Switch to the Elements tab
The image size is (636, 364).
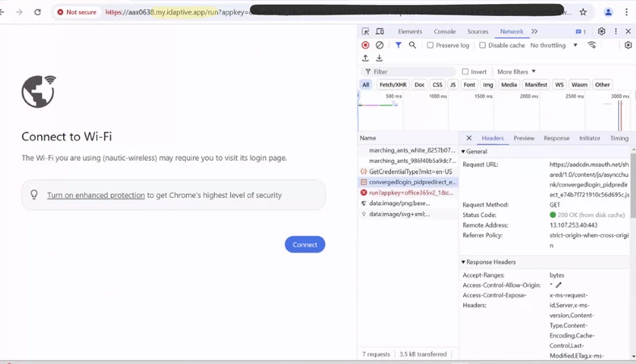point(410,31)
